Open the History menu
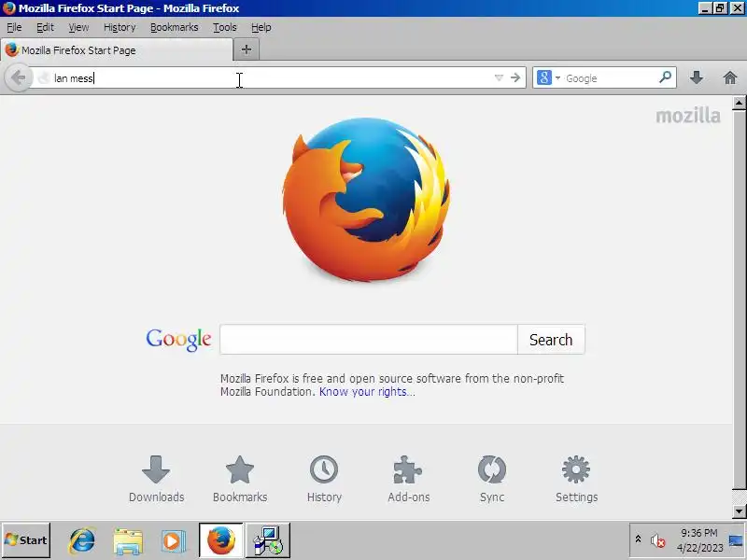Screen dimensions: 747x560 [120, 28]
